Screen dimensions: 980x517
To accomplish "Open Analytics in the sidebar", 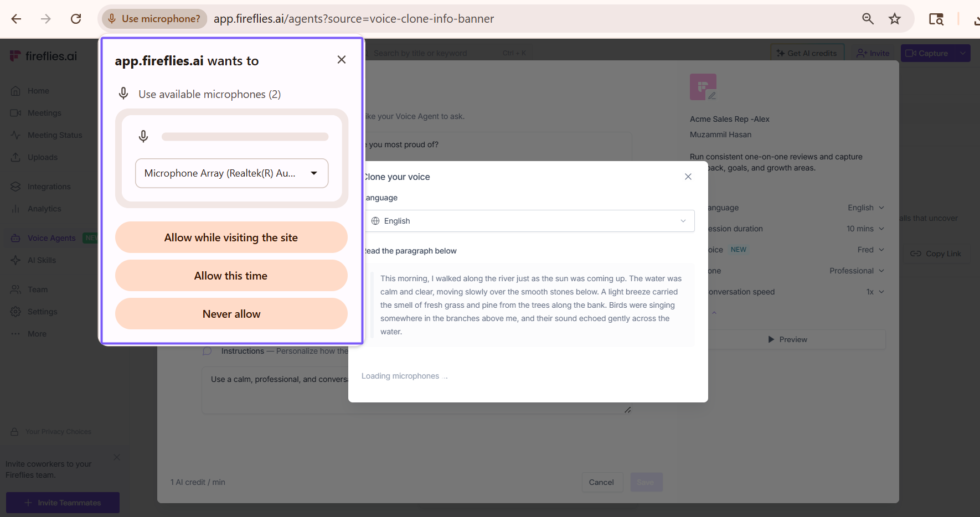I will pos(44,209).
